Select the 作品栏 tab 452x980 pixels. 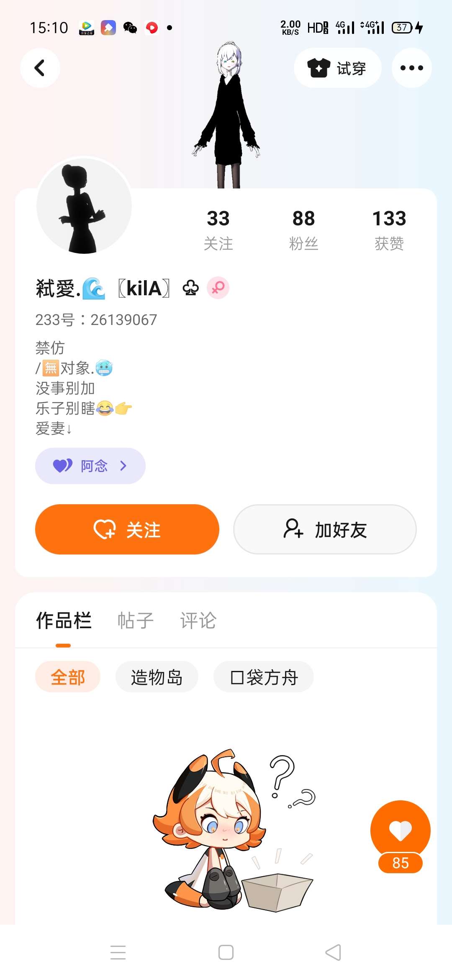click(x=64, y=620)
